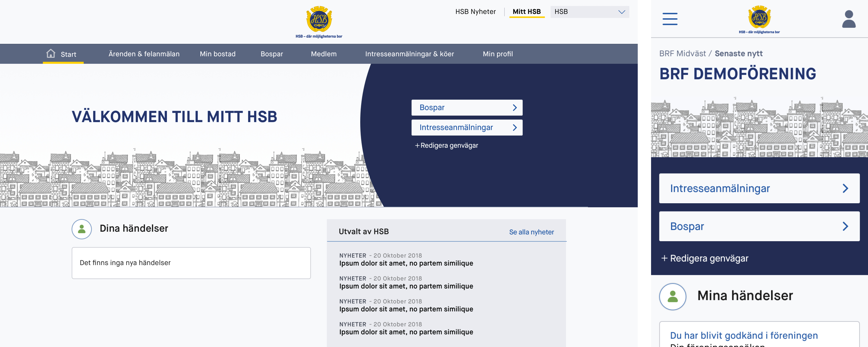Follow the Se alla nyheter link

click(531, 232)
